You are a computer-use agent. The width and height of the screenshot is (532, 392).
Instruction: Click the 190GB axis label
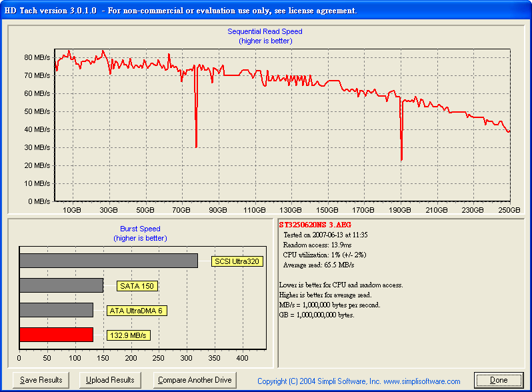pos(400,210)
